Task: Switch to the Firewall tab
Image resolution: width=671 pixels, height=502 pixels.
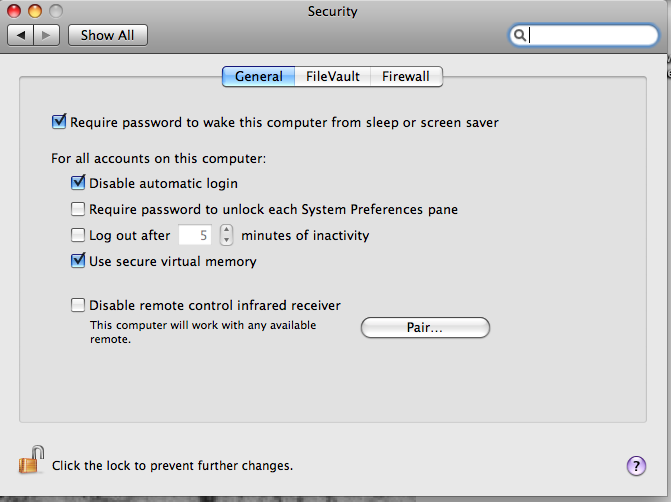Action: pos(406,77)
